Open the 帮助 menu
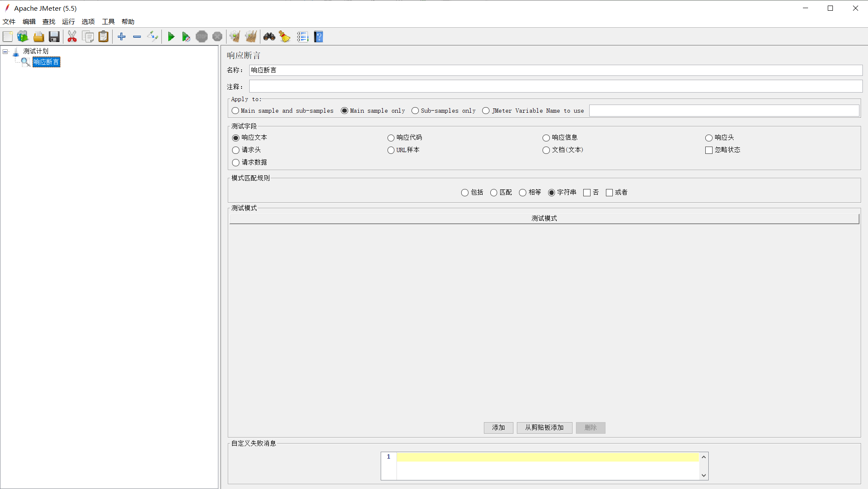This screenshot has height=489, width=868. (x=128, y=22)
